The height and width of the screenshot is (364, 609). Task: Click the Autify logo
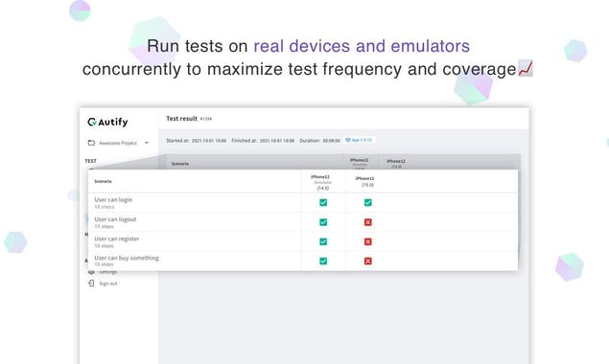pyautogui.click(x=107, y=122)
